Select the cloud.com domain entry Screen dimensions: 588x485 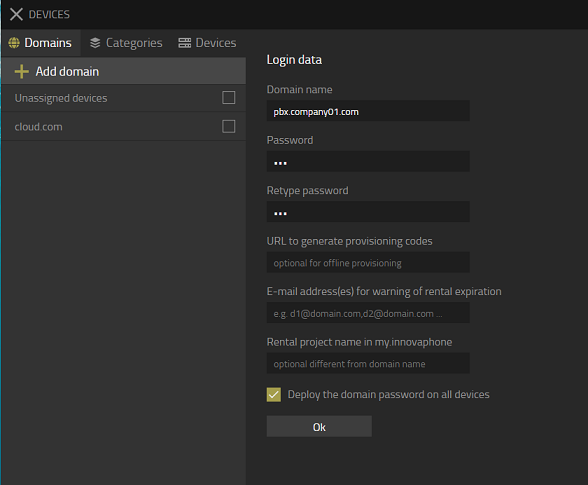coord(39,127)
